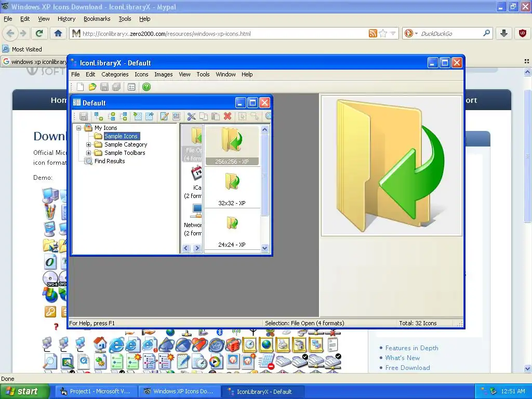Click the formats list scroll-up arrow
The image size is (532, 399).
point(264,129)
